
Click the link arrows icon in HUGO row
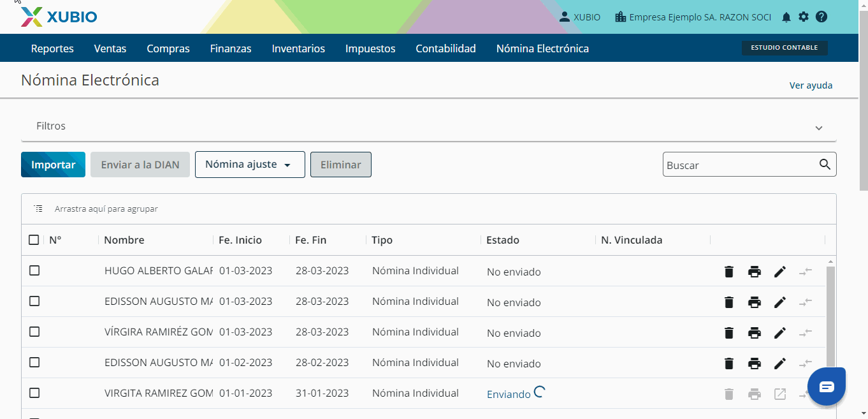(806, 272)
